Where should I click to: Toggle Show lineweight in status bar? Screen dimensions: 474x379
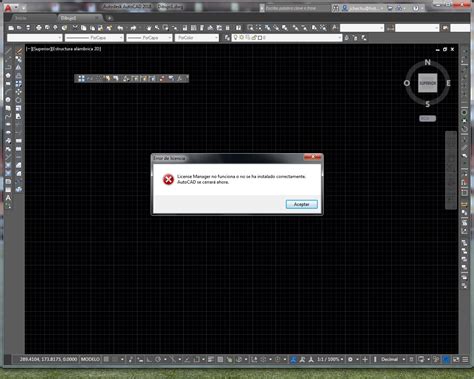pos(211,359)
